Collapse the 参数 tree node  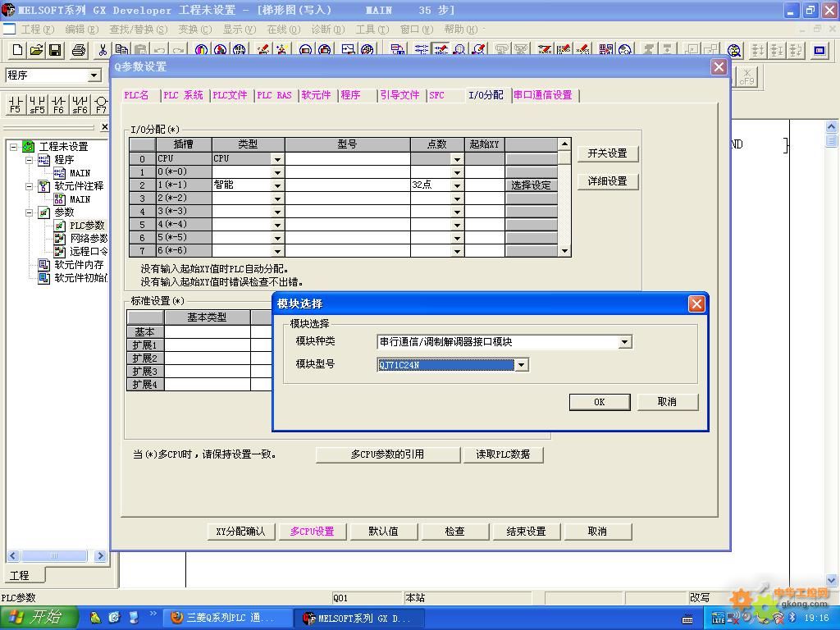(x=30, y=212)
